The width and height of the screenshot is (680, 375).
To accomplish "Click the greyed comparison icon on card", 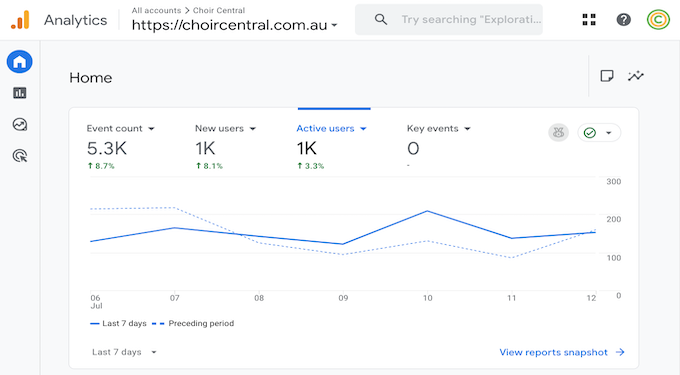I will point(559,133).
